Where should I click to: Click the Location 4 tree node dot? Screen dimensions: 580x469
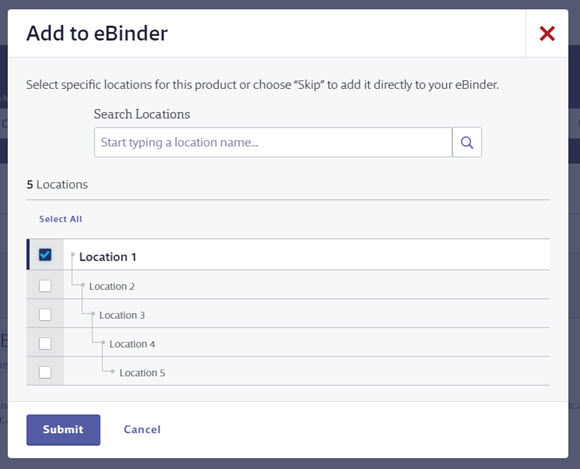(x=103, y=342)
